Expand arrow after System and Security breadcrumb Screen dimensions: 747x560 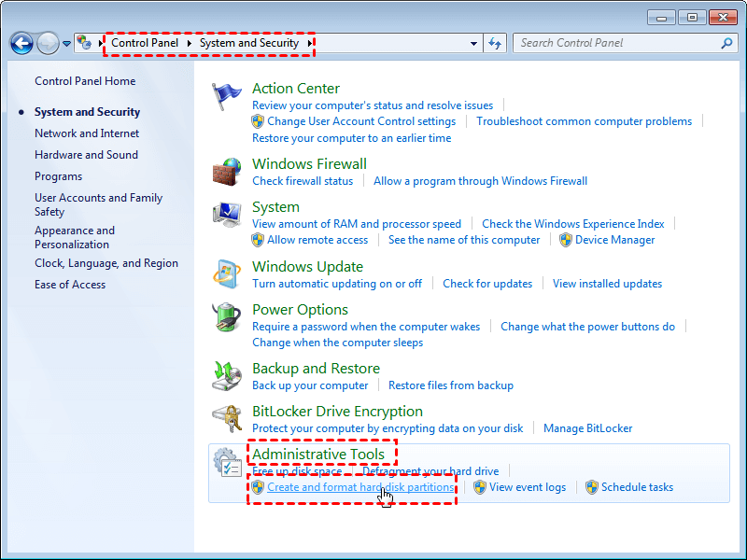point(310,43)
